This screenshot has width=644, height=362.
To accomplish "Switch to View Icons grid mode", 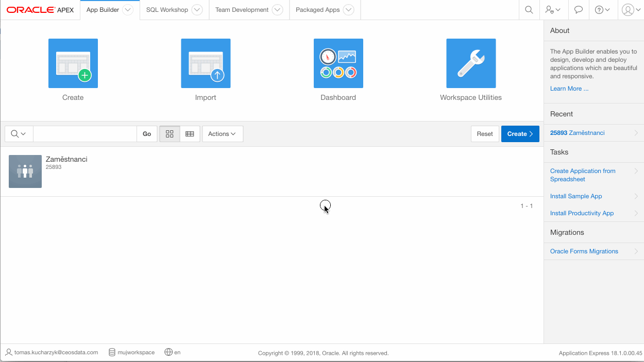I will coord(170,134).
